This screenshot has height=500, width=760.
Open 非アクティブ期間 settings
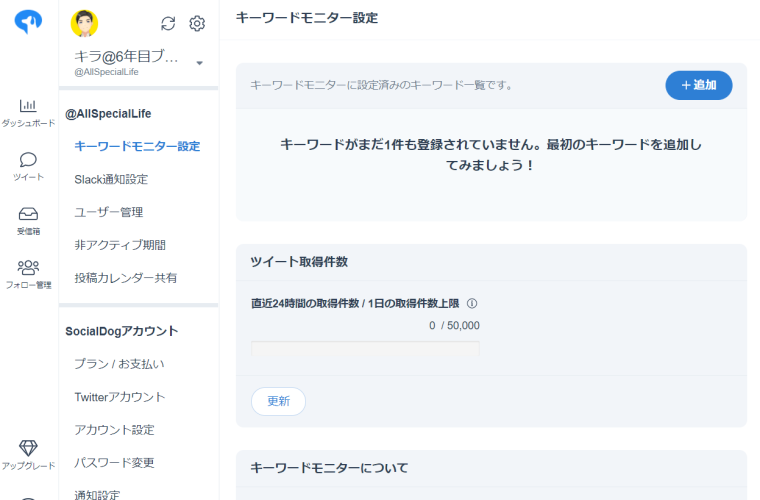coord(120,245)
